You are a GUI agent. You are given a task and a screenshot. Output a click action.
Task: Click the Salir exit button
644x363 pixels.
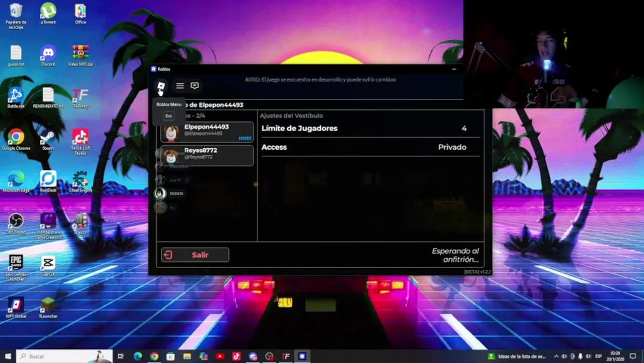195,255
